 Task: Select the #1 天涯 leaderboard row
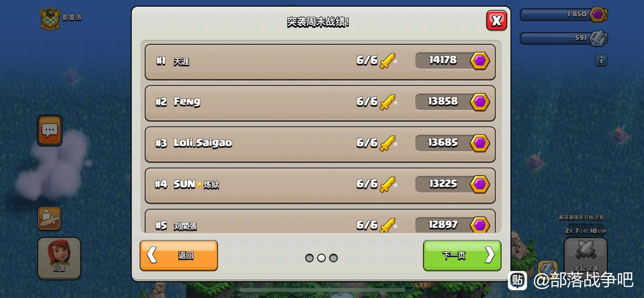[x=320, y=62]
